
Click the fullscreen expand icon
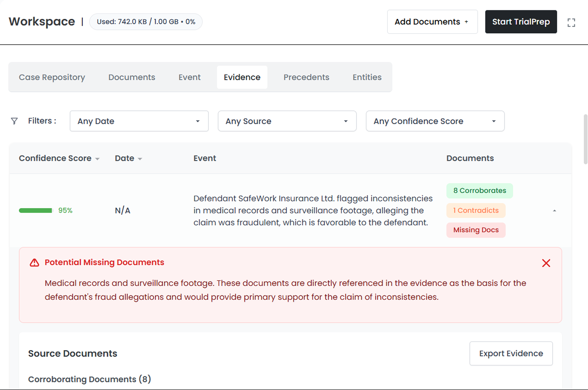point(571,23)
